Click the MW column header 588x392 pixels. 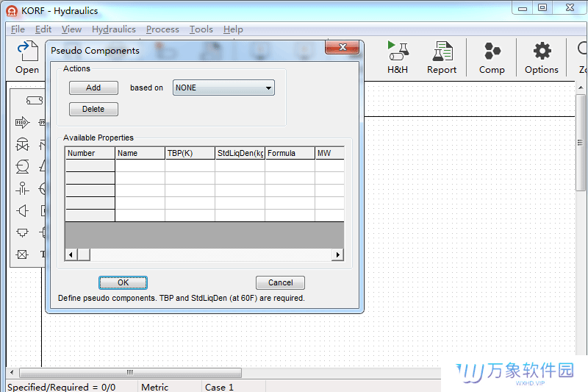[x=329, y=153]
